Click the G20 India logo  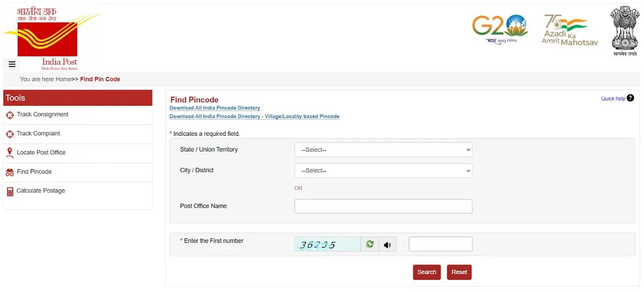[499, 29]
